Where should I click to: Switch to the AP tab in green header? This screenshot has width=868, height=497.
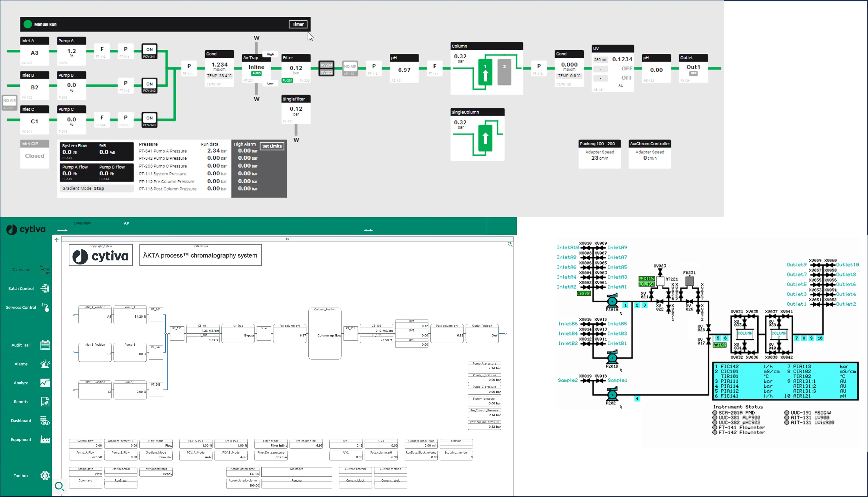click(126, 223)
